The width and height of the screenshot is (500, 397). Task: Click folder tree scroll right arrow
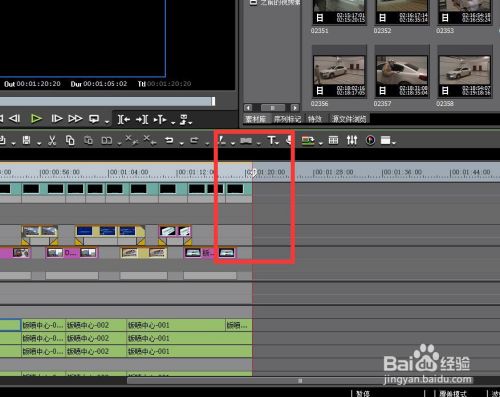[295, 108]
